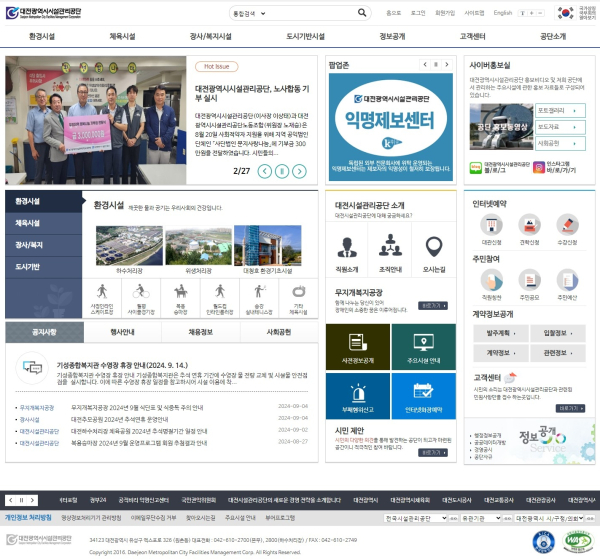Pause the 팝업존 banner rotation
Image resolution: width=600 pixels, height=560 pixels.
(435, 65)
